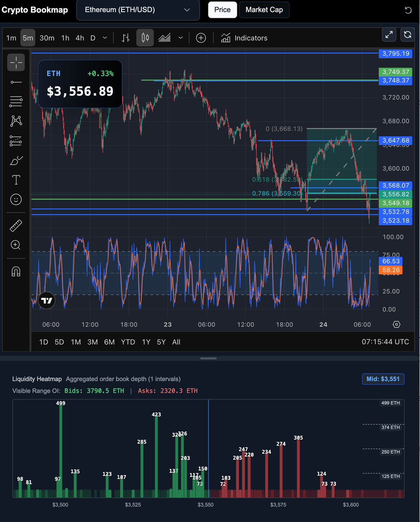Screen dimensions: 420x522
Task: Switch to bars chart style
Action: [126, 38]
